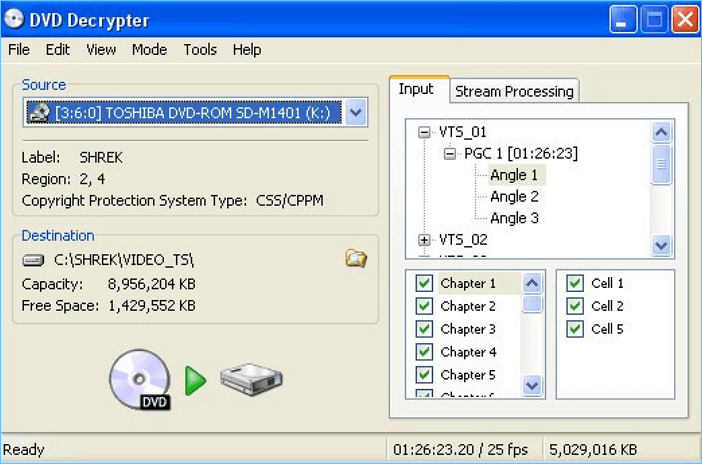Image resolution: width=702 pixels, height=464 pixels.
Task: Open the Edit menu
Action: pyautogui.click(x=58, y=49)
